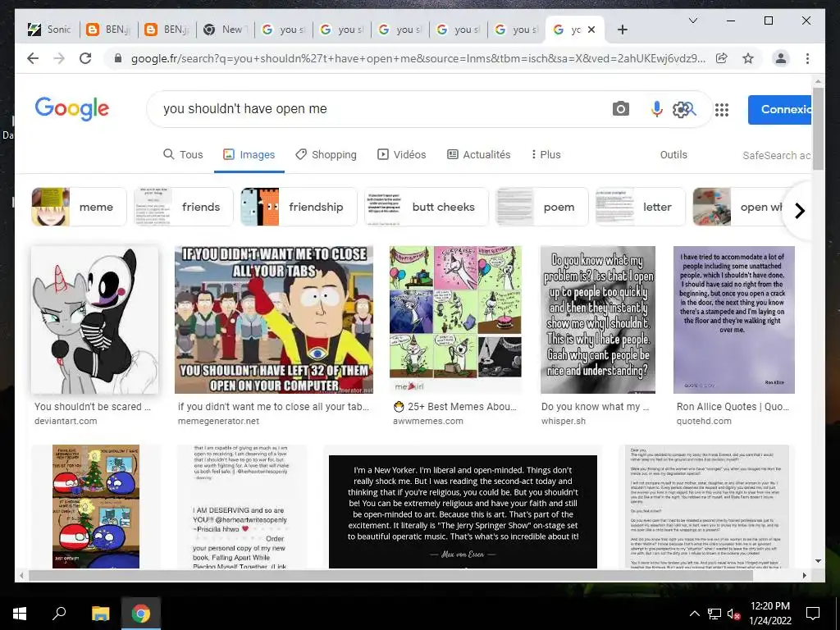This screenshot has width=840, height=630.
Task: Open the Chrome profile icon
Action: click(x=781, y=58)
